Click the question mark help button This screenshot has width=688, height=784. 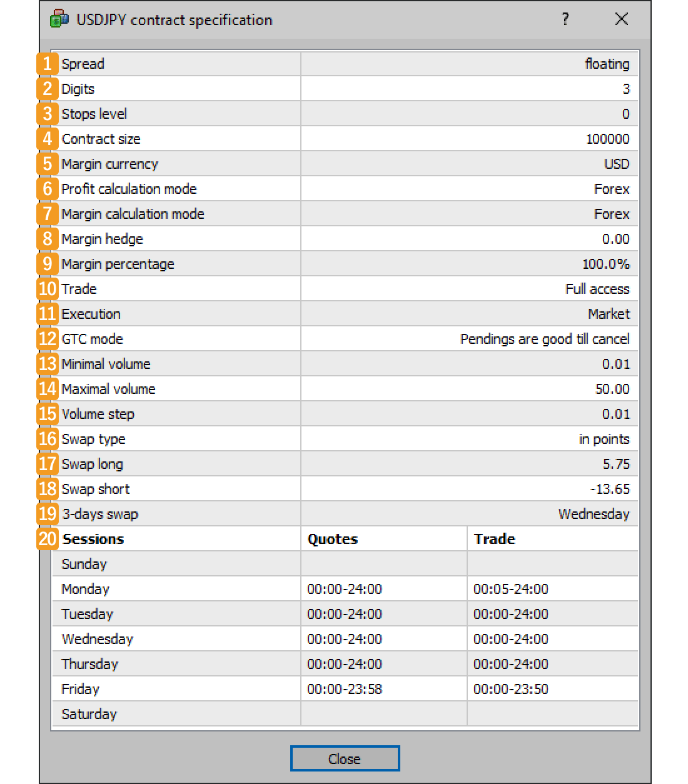pos(565,19)
